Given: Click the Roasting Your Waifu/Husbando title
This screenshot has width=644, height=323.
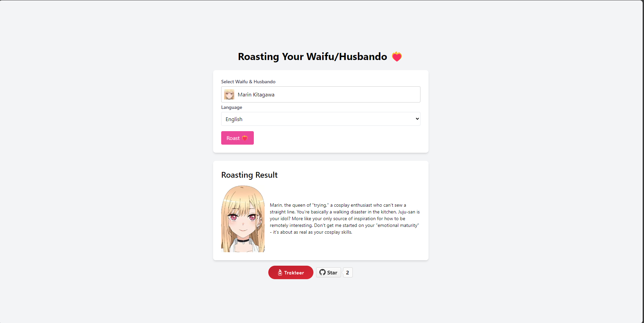Looking at the screenshot, I should tap(312, 57).
